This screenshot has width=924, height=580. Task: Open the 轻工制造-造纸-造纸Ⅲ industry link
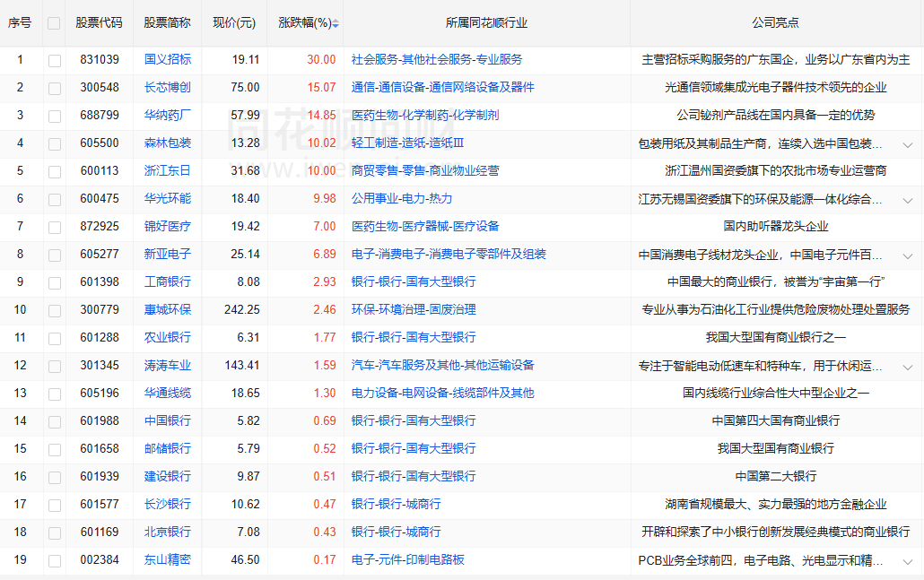(x=408, y=143)
